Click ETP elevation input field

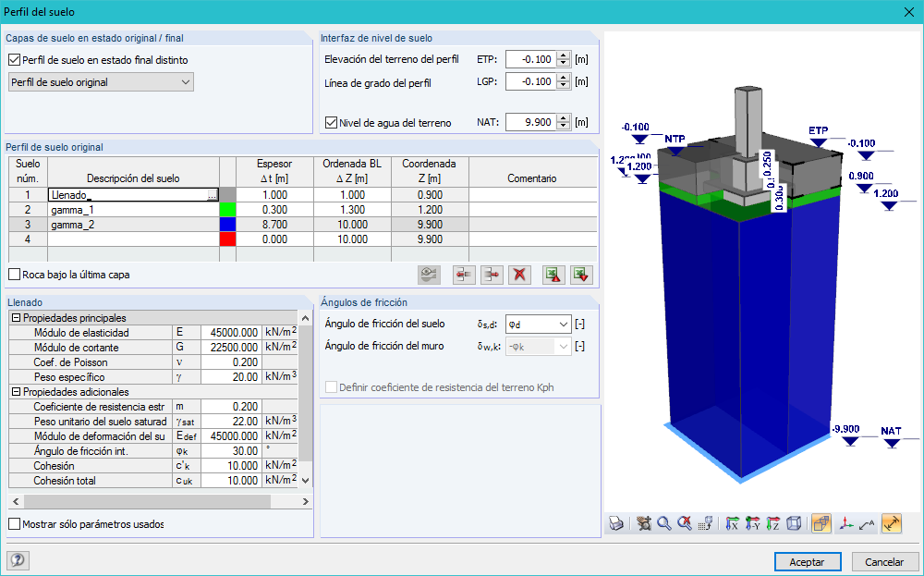tap(531, 59)
